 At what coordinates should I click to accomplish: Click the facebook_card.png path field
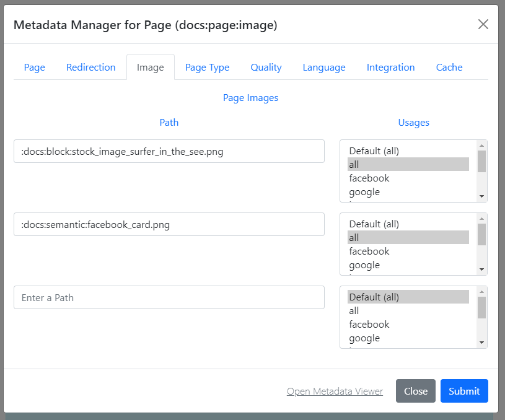click(x=169, y=224)
